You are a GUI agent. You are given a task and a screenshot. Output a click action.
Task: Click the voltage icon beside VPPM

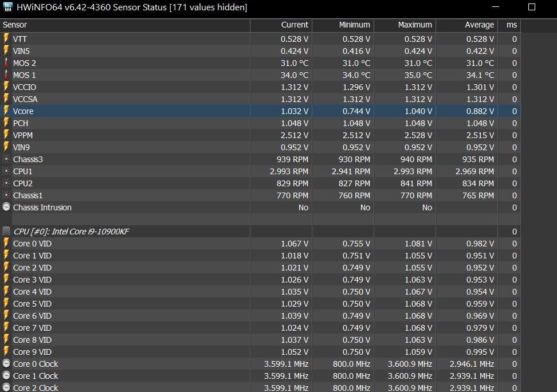point(6,135)
